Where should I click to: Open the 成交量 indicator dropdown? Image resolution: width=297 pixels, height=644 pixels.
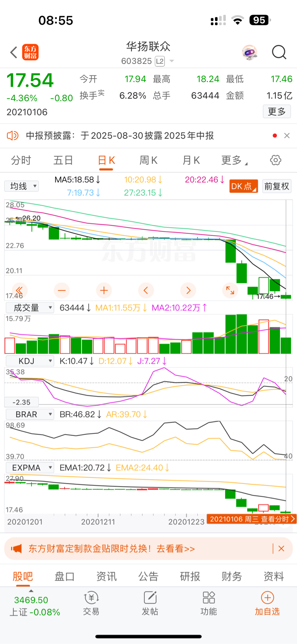pos(30,308)
